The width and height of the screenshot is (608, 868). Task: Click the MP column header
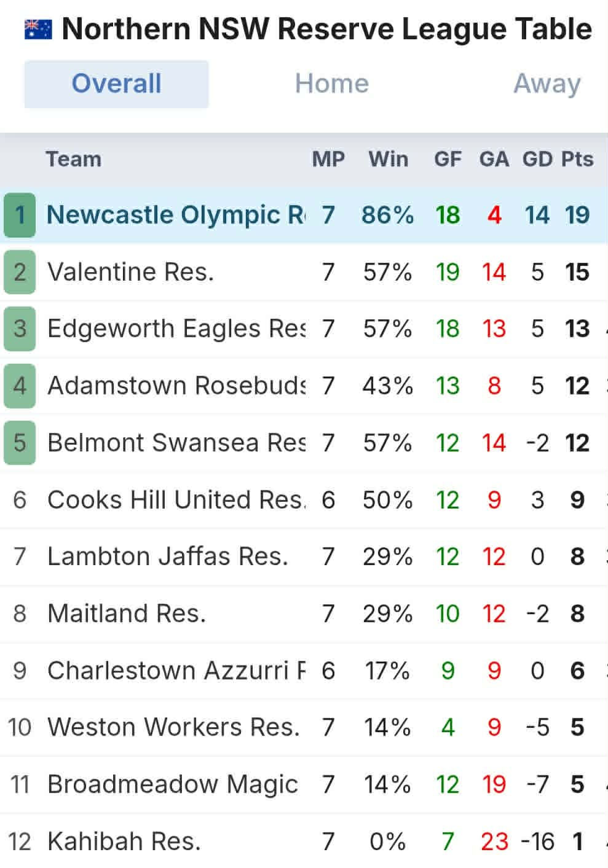pyautogui.click(x=328, y=159)
